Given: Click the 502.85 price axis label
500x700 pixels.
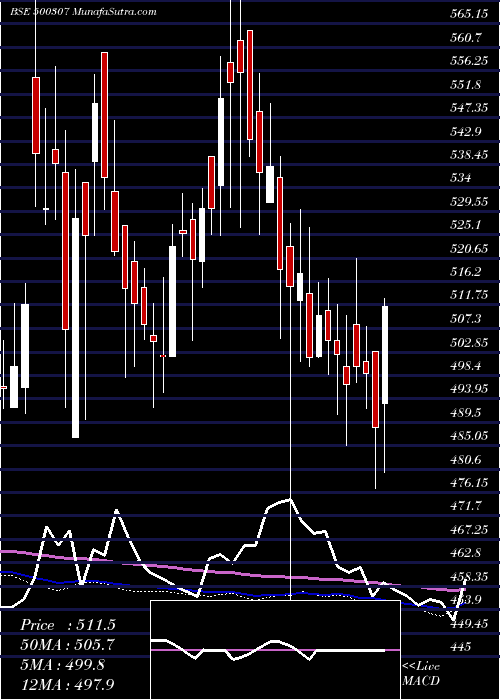Looking at the screenshot, I should 469,342.
